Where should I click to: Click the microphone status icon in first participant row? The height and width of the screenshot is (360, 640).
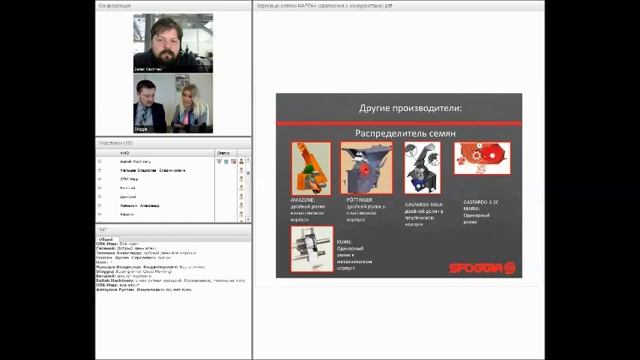219,162
